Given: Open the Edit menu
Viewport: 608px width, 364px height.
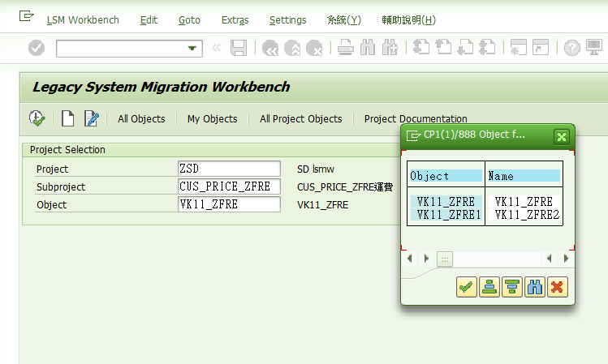Looking at the screenshot, I should point(149,20).
